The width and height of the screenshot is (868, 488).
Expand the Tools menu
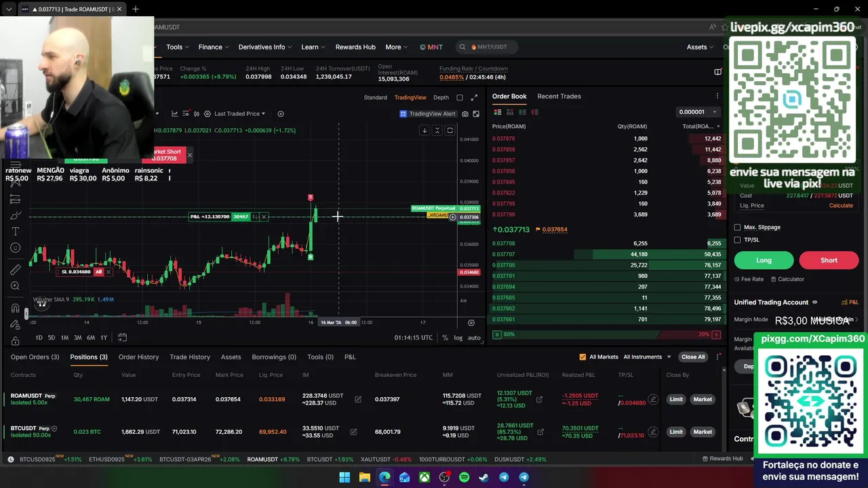(x=178, y=47)
